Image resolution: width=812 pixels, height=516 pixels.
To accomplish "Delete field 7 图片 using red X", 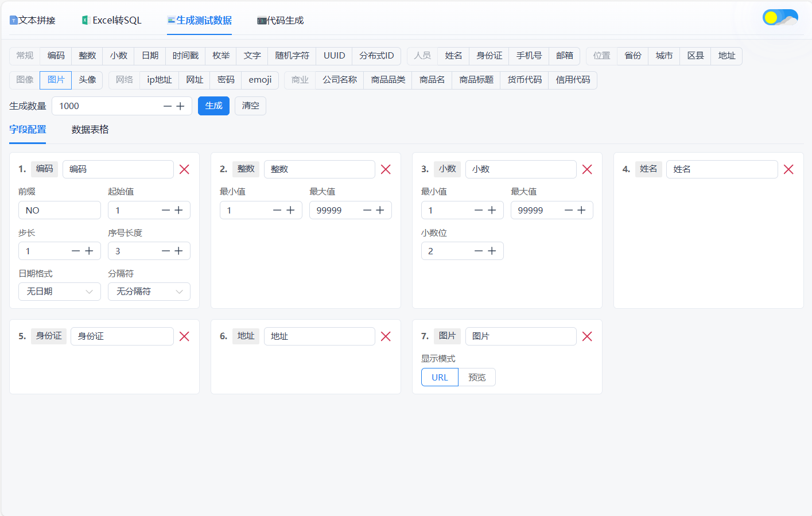I will click(587, 336).
